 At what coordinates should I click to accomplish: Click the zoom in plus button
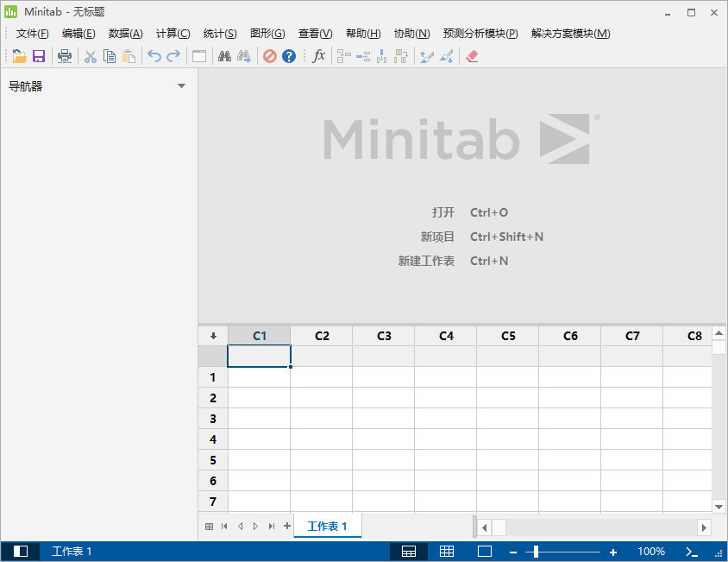(x=613, y=553)
